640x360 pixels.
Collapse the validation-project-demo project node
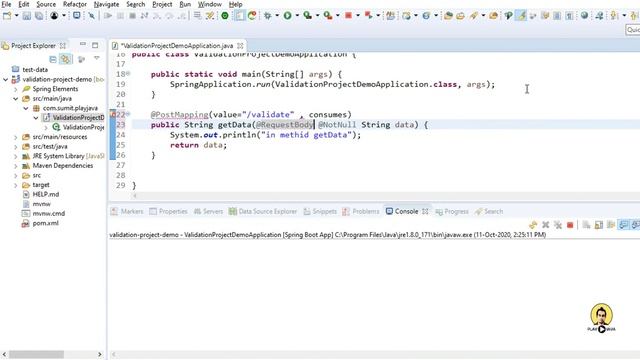click(6, 80)
